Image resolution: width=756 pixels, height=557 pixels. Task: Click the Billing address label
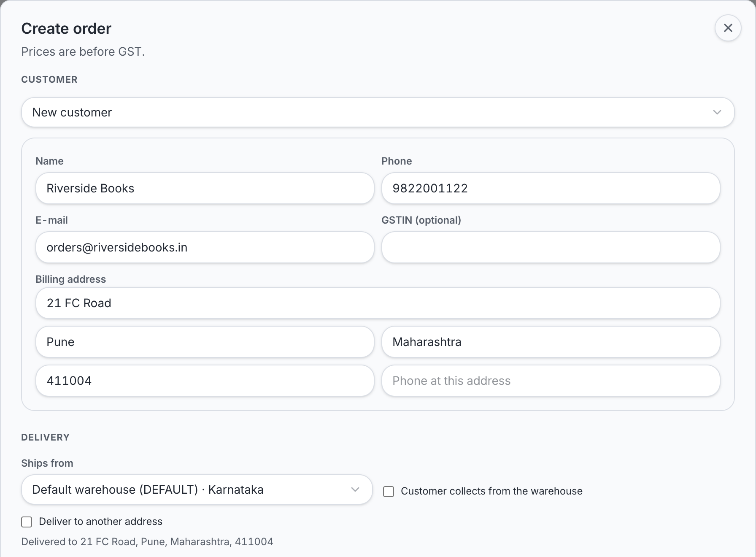(x=70, y=279)
